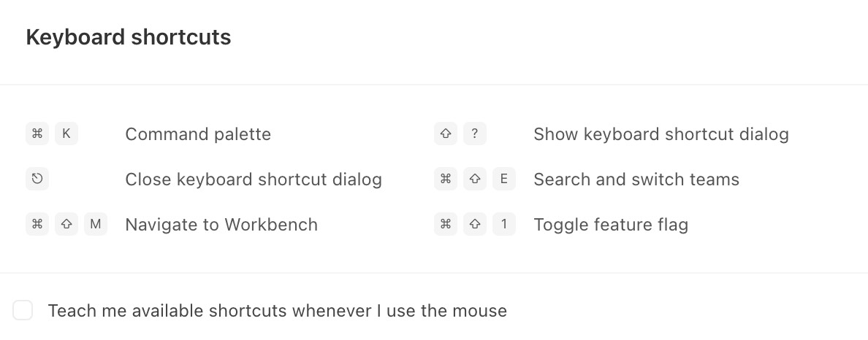
Task: Click the question mark key badge
Action: [475, 134]
